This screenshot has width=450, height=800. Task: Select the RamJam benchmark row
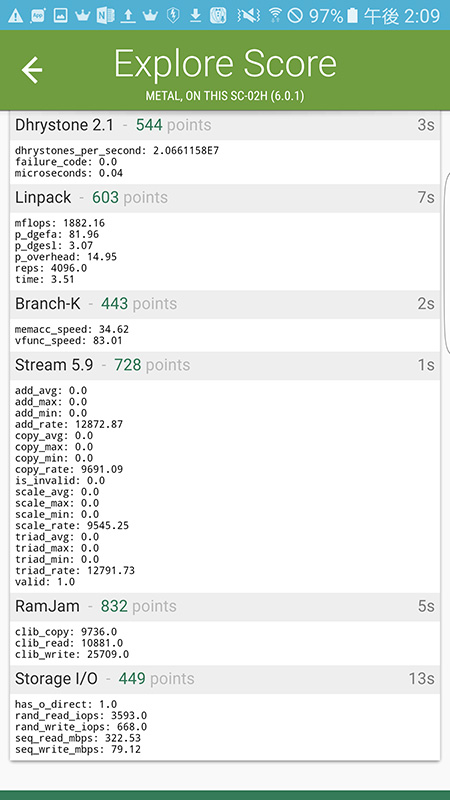pos(224,607)
